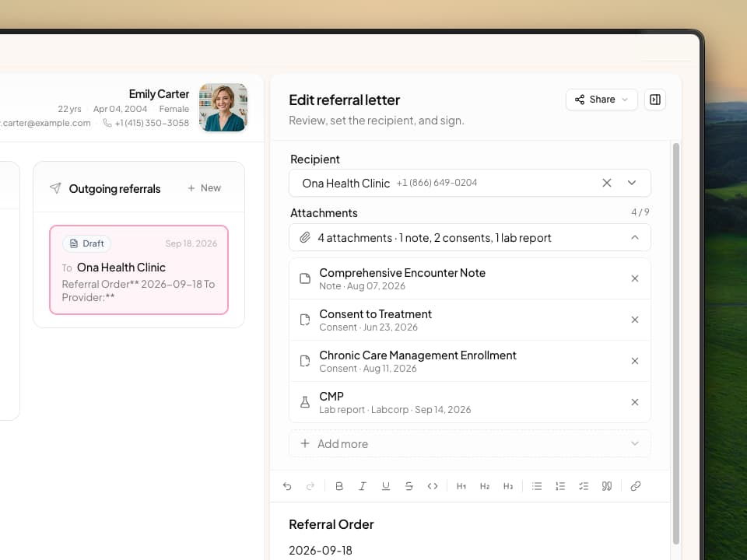Toggle italic formatting

point(363,486)
